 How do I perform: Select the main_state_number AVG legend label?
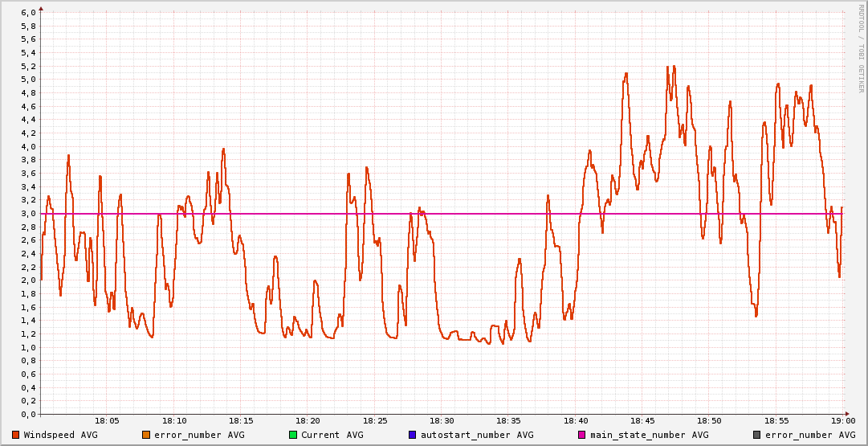click(x=650, y=435)
